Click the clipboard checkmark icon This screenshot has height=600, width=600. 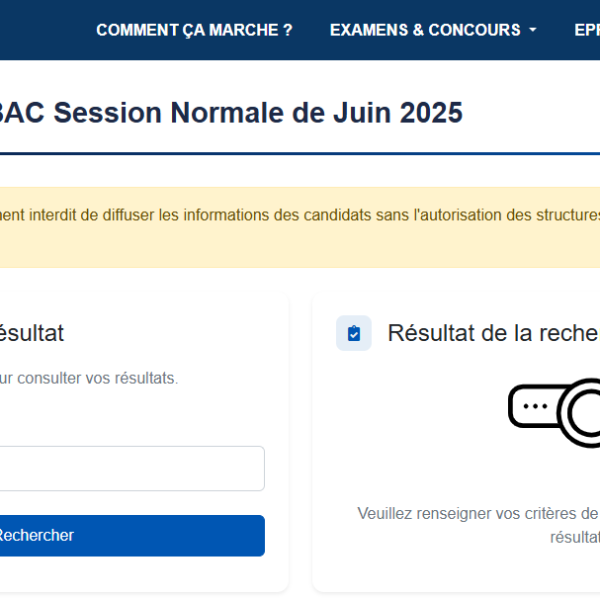coord(354,333)
